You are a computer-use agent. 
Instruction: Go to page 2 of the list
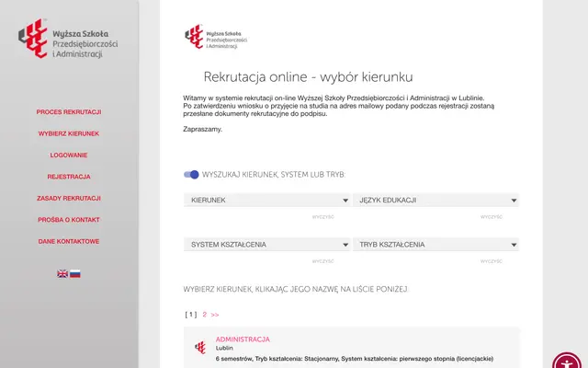204,315
